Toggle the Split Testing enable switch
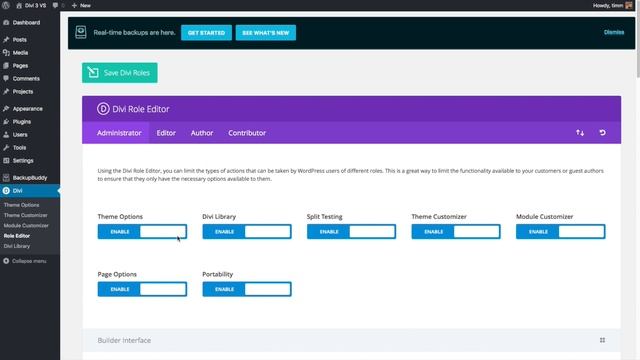Image resolution: width=640 pixels, height=360 pixels. pos(351,231)
